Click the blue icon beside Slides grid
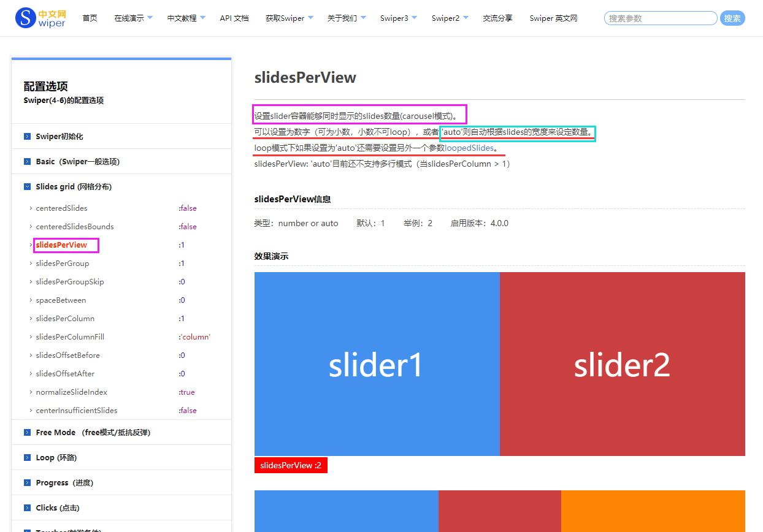The image size is (763, 532). coord(26,186)
